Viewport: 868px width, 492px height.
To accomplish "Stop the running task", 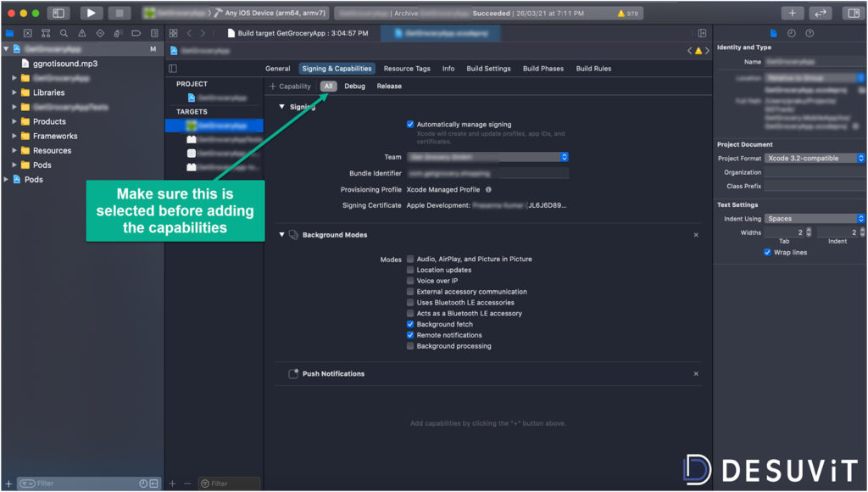I will pyautogui.click(x=119, y=13).
